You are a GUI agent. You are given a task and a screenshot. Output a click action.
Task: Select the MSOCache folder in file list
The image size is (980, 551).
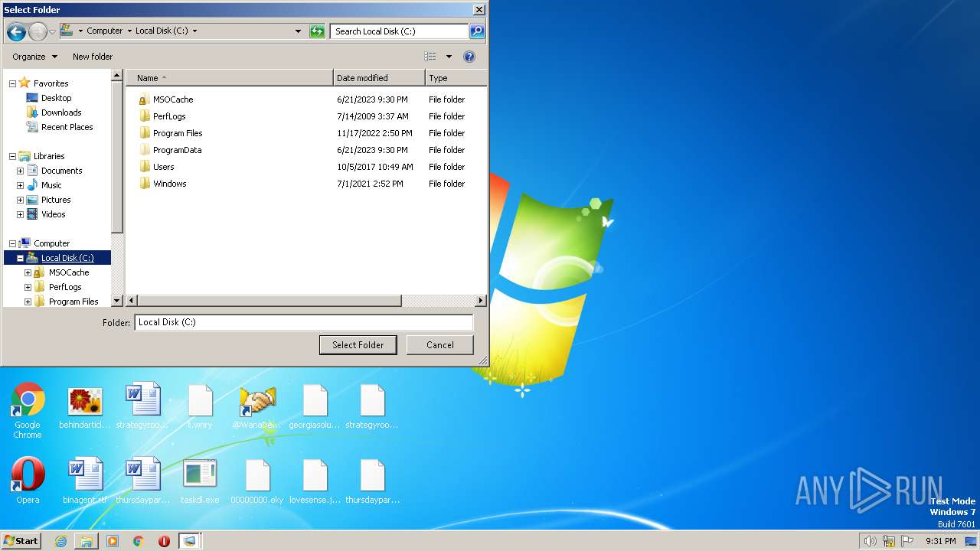pyautogui.click(x=173, y=99)
